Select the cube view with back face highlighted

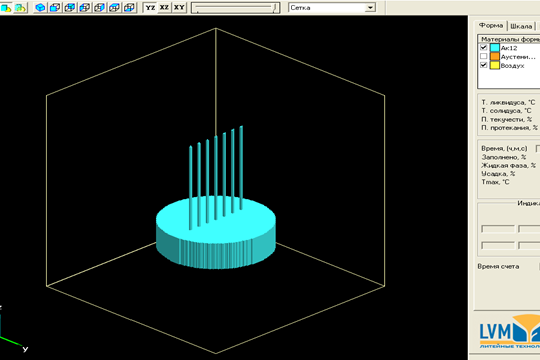(x=70, y=8)
